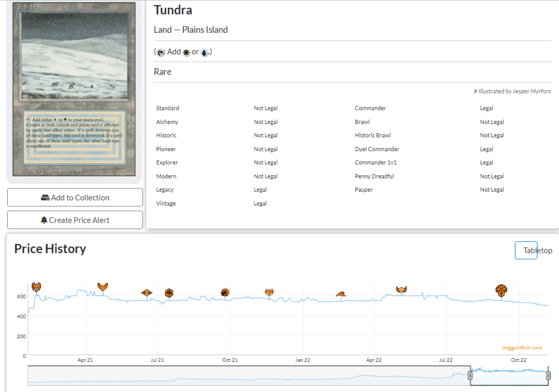
Task: Click the set marker between Oct 21 and Jan 22
Action: 269,293
